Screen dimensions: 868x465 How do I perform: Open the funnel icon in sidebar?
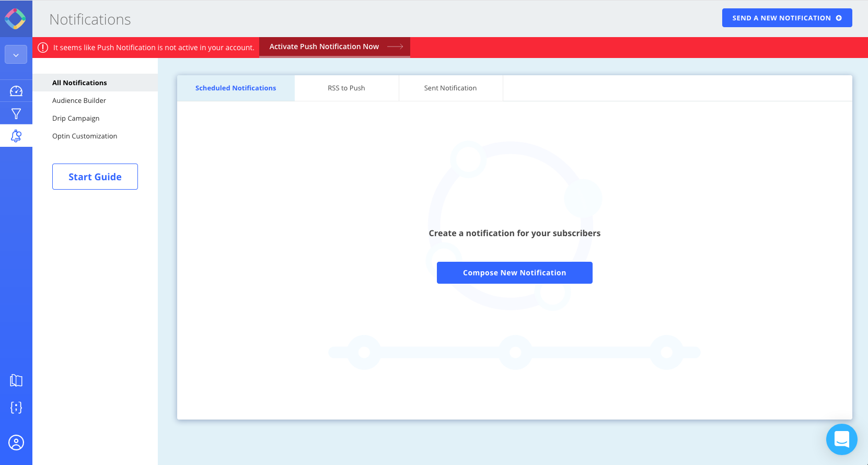[16, 114]
